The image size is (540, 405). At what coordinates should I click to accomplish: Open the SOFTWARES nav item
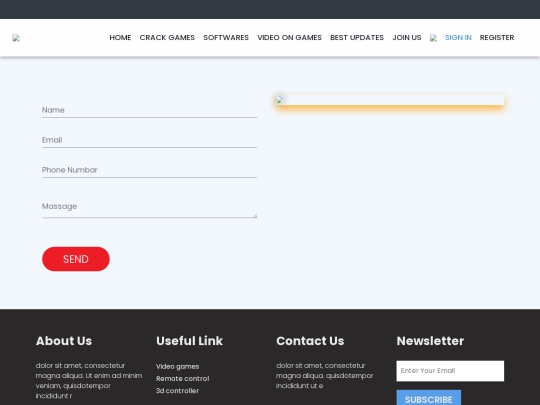(x=226, y=38)
